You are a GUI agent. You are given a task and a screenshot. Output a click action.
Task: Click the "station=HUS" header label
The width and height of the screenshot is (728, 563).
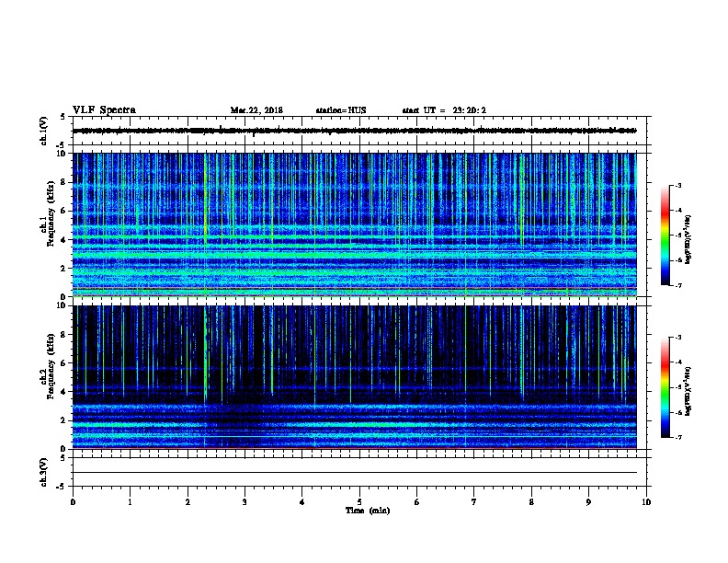point(341,110)
